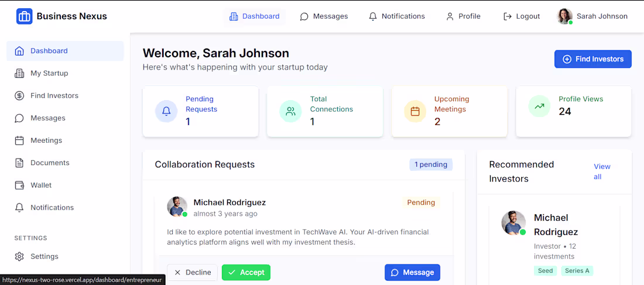The height and width of the screenshot is (285, 644).
Task: Click the Pending Requests label in the stat card
Action: click(x=201, y=104)
